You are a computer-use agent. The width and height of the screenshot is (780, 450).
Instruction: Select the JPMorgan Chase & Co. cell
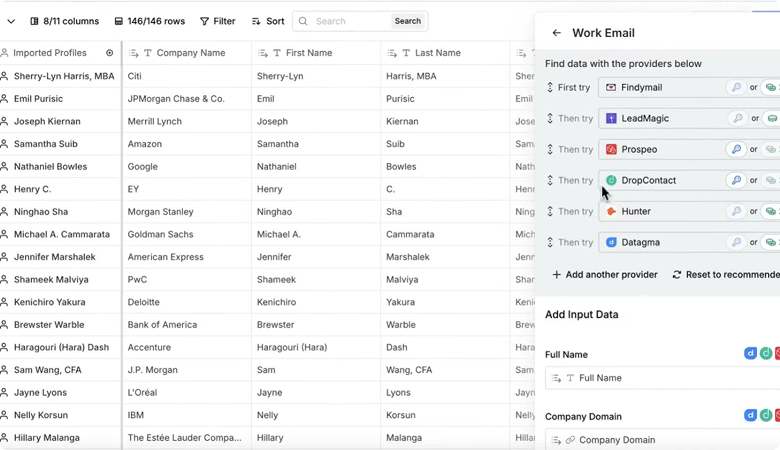point(187,98)
